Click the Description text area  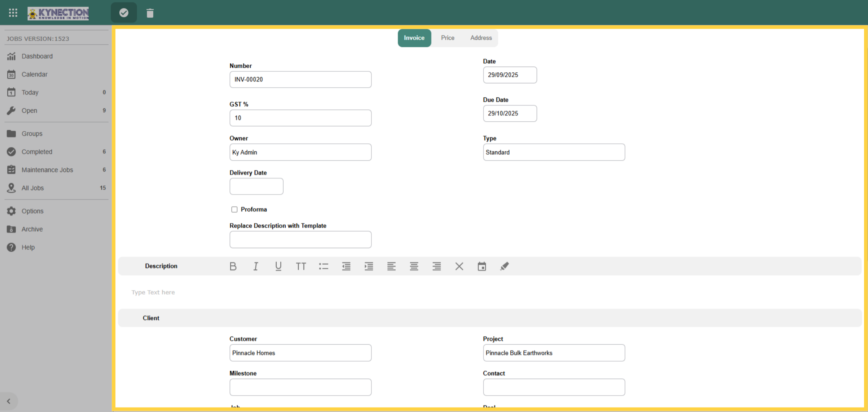point(490,293)
